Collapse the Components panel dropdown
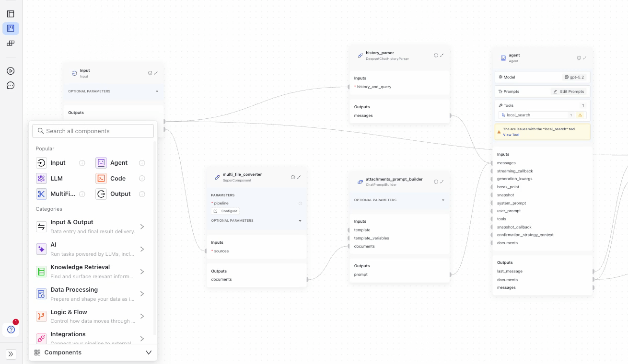The height and width of the screenshot is (364, 628). [149, 353]
